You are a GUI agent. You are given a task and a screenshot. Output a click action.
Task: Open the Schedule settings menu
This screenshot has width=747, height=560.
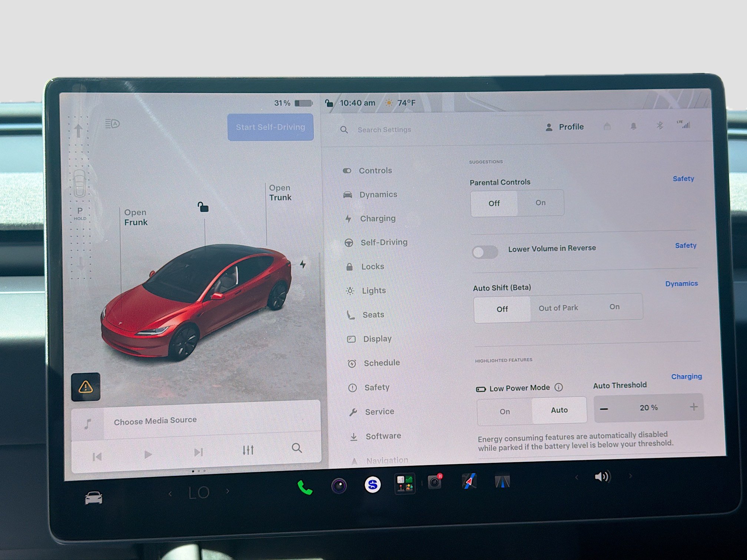tap(373, 363)
